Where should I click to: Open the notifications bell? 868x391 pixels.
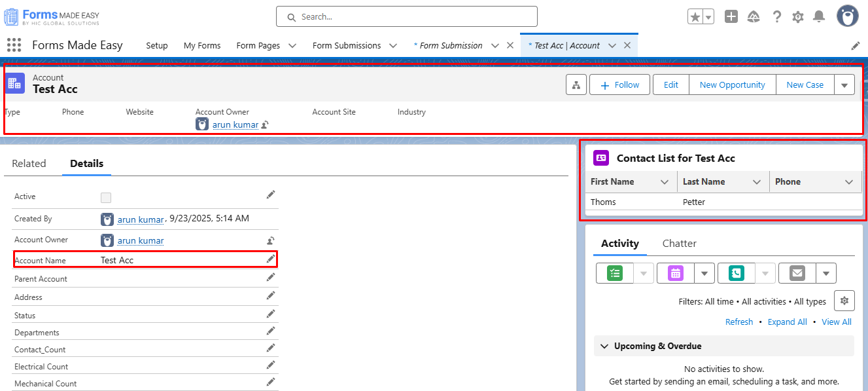[818, 17]
